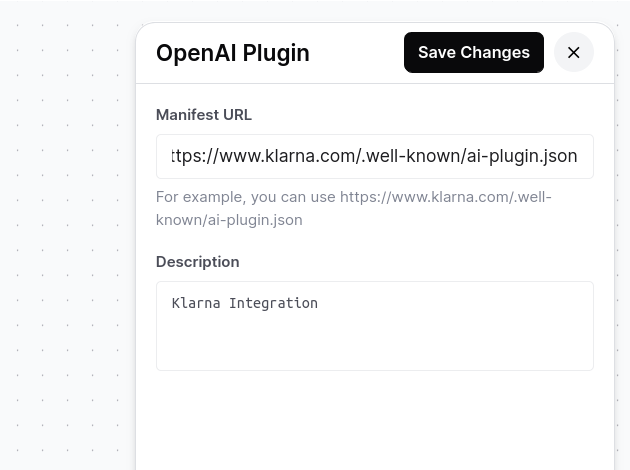630x470 pixels.
Task: Click the example Klarna URL in helper text
Action: click(354, 208)
